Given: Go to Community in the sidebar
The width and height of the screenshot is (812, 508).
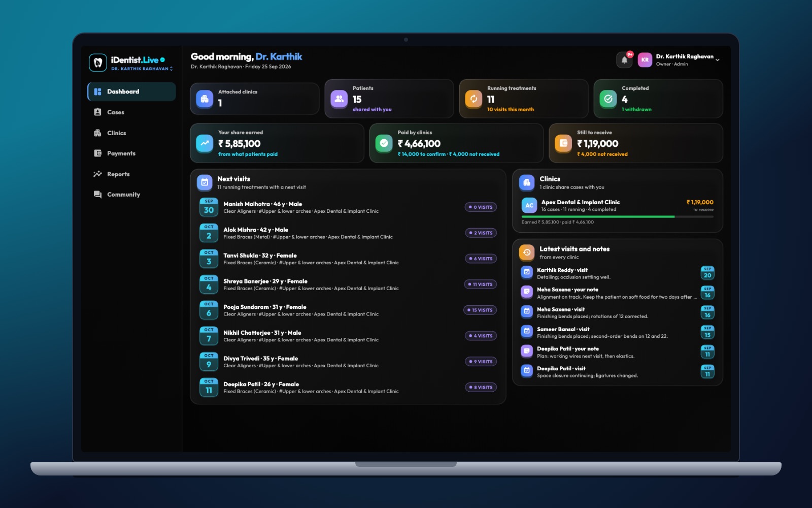Looking at the screenshot, I should point(131,195).
